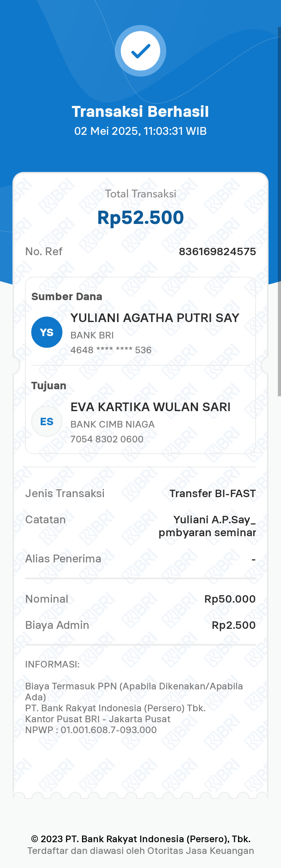This screenshot has width=281, height=868.
Task: Click the Catatan note text
Action: (207, 526)
